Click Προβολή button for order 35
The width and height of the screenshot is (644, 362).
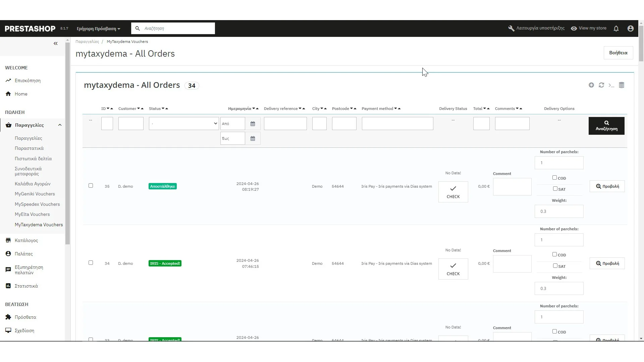607,186
